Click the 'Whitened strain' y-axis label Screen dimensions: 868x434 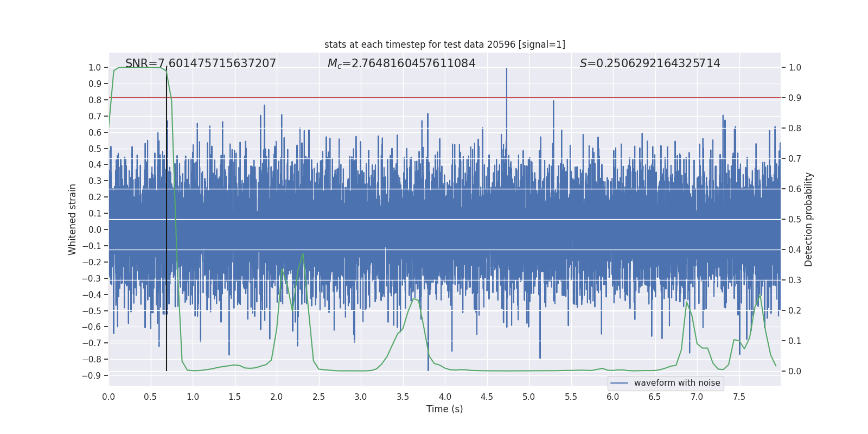click(x=73, y=219)
